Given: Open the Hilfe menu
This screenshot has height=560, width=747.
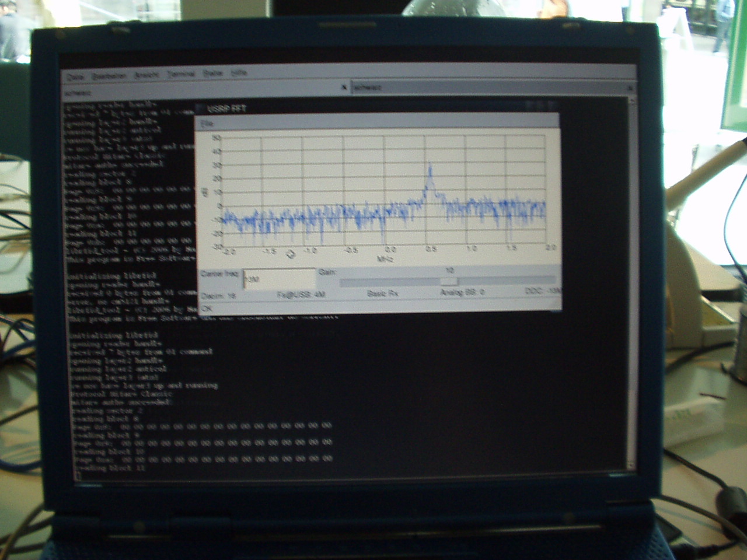Looking at the screenshot, I should [x=239, y=73].
